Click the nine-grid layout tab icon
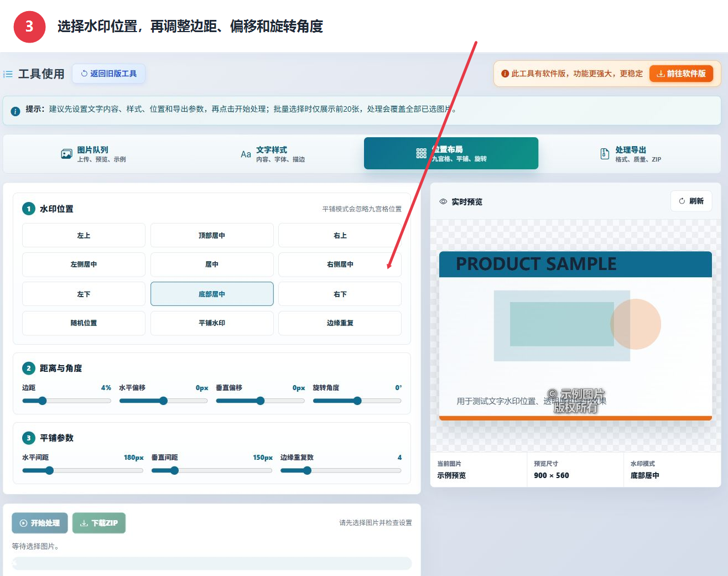Viewport: 728px width, 576px height. (421, 153)
